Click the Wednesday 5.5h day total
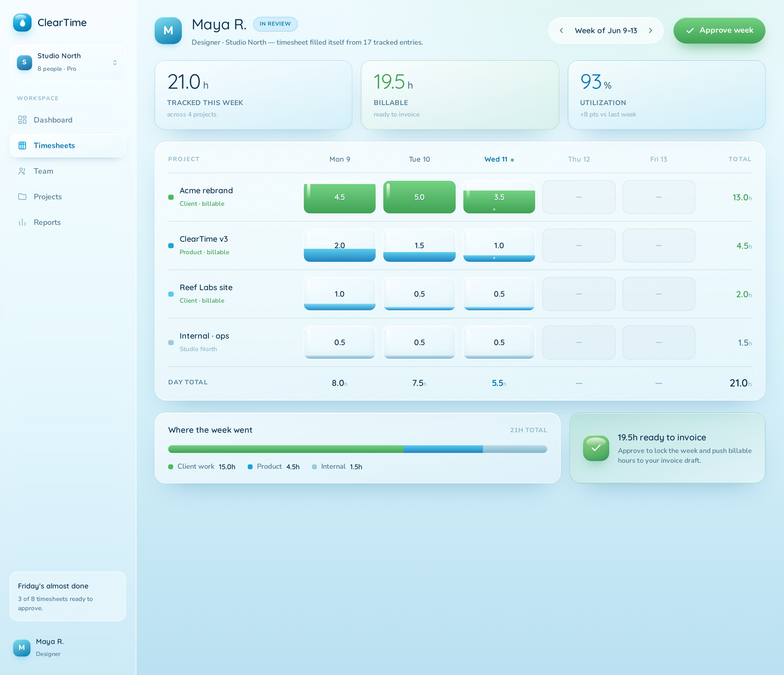The width and height of the screenshot is (784, 675). click(x=499, y=383)
